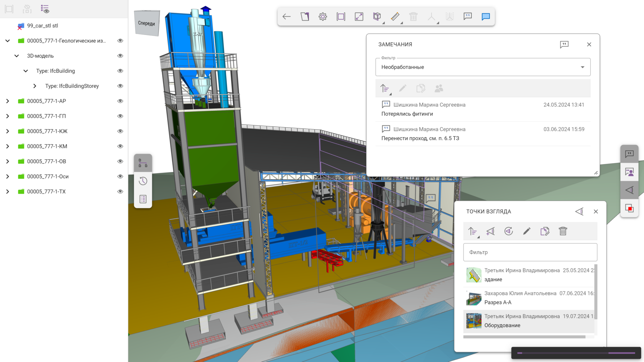Image resolution: width=644 pixels, height=362 pixels.
Task: Delete viewpoint using trash icon
Action: pyautogui.click(x=563, y=231)
